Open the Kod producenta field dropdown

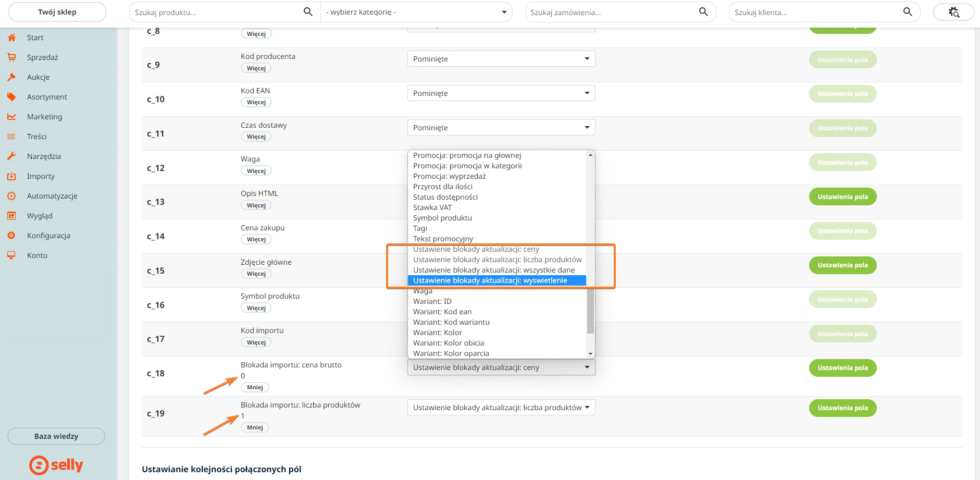[x=501, y=59]
